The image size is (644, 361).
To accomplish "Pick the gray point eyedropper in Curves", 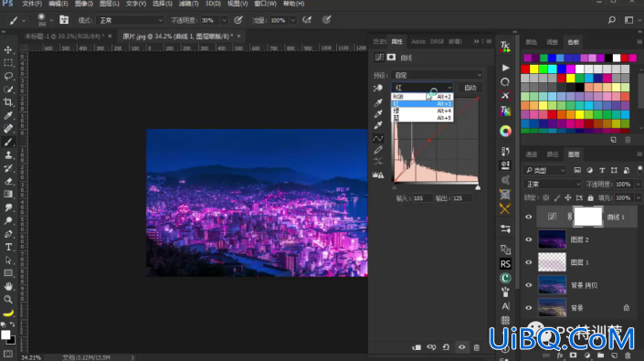I will (x=378, y=113).
